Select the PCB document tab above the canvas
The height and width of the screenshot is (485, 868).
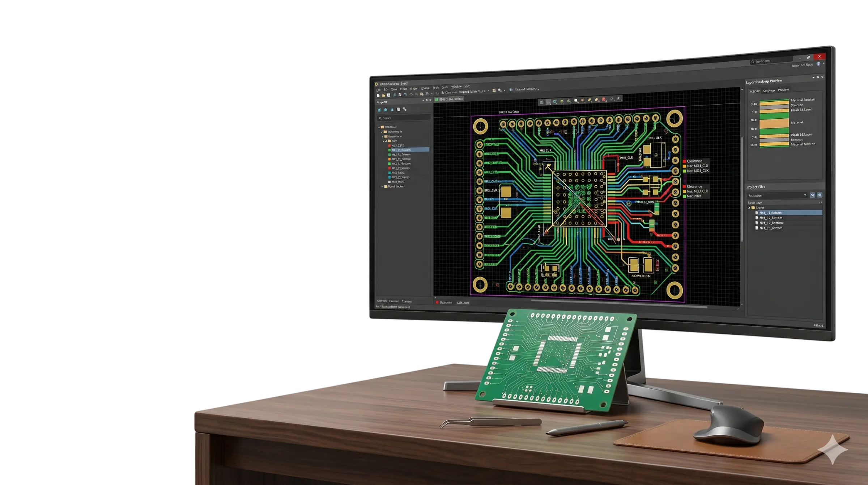[x=449, y=99]
